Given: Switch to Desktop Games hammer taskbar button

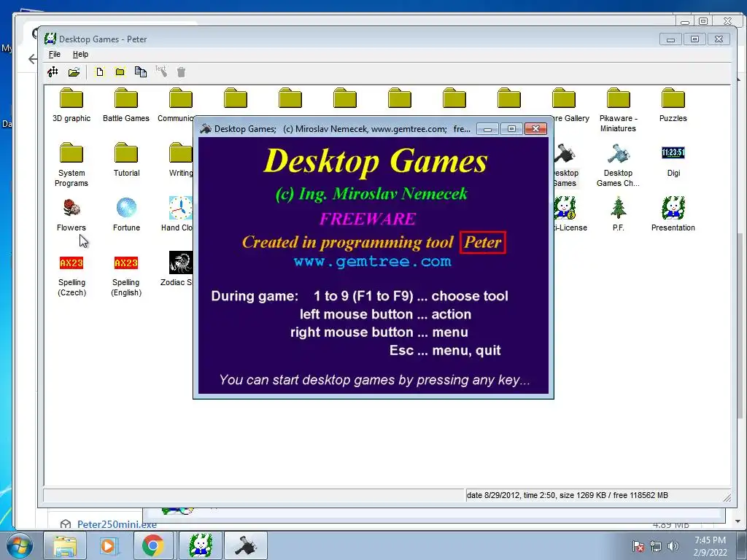Looking at the screenshot, I should click(x=245, y=545).
